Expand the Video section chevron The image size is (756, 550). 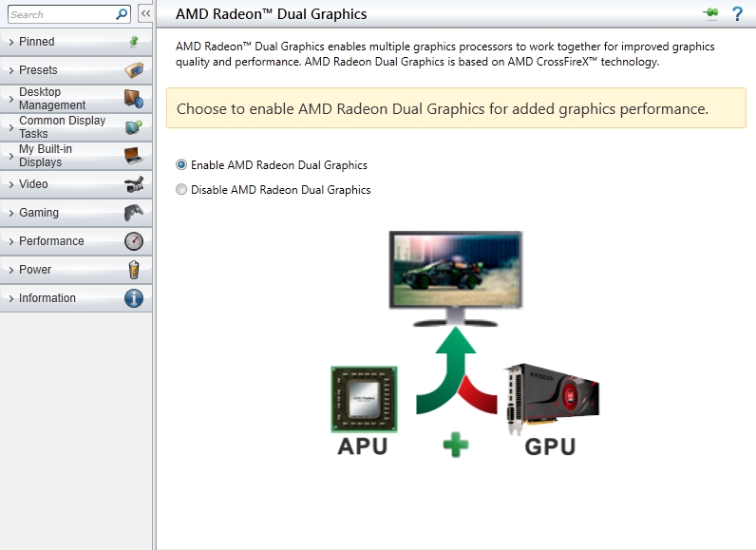(x=11, y=184)
